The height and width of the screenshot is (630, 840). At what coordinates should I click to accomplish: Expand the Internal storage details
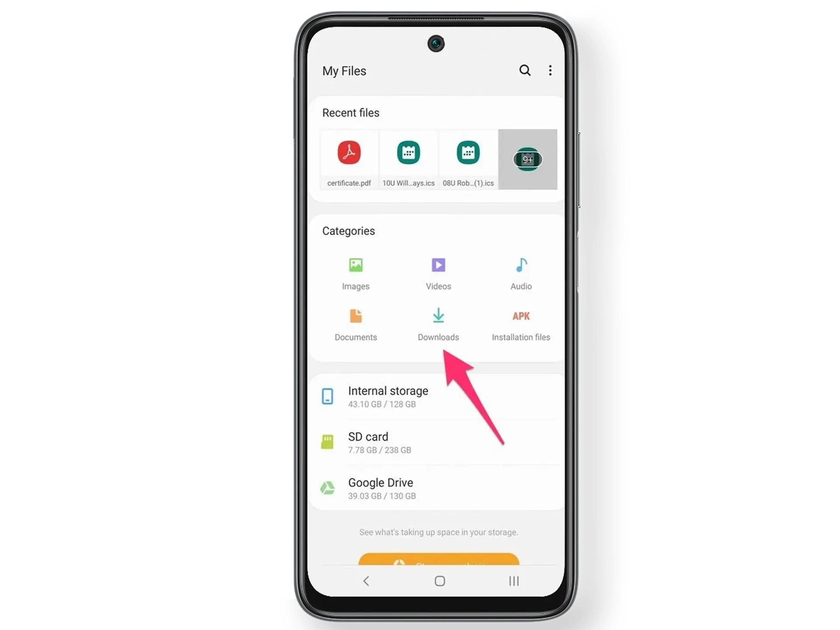coord(437,396)
